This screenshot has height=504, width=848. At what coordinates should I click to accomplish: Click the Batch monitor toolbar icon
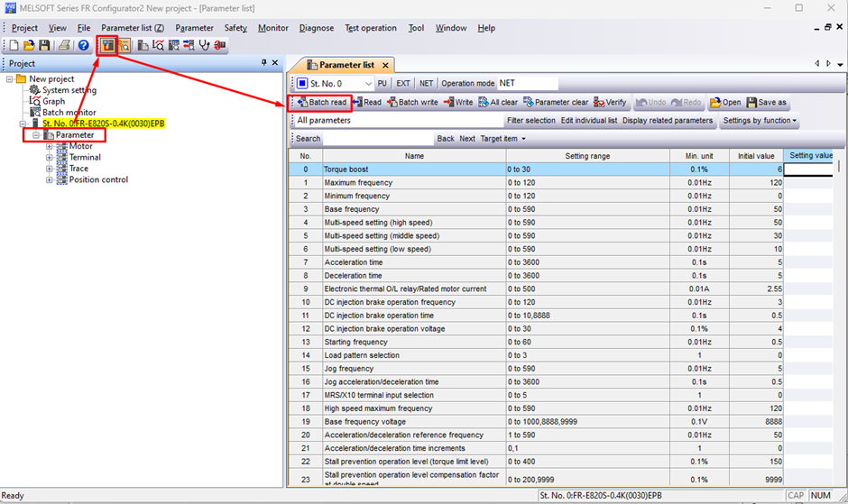(x=173, y=45)
